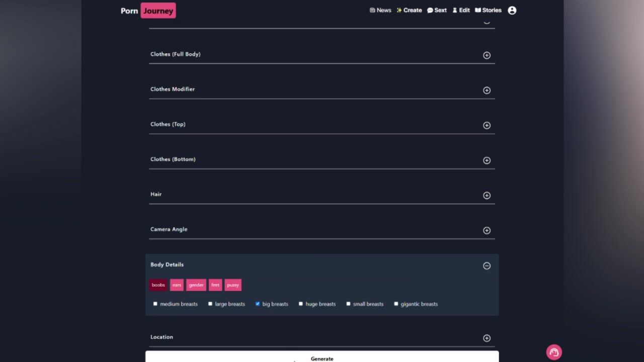
Task: Check the medium breasts checkbox
Action: 155,304
